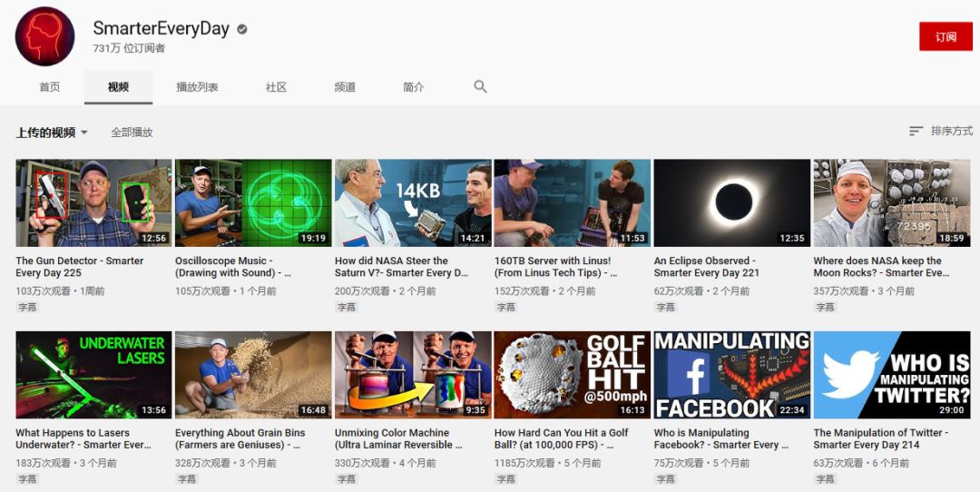The width and height of the screenshot is (980, 492).
Task: Click title '160TB Server with Linus!'
Action: 555,267
